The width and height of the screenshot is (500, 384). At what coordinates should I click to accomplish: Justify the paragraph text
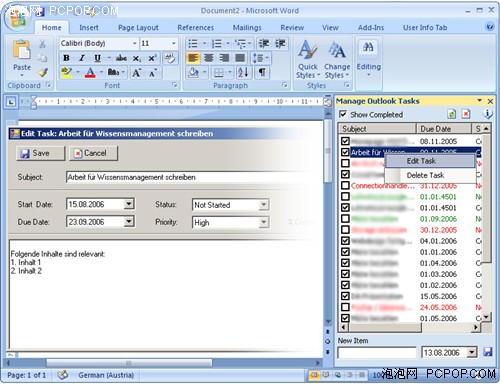point(240,58)
